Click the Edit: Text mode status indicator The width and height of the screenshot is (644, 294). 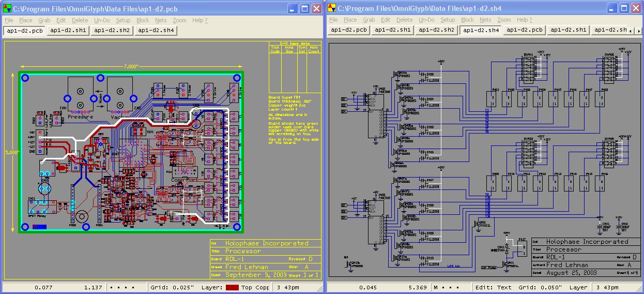pos(493,287)
